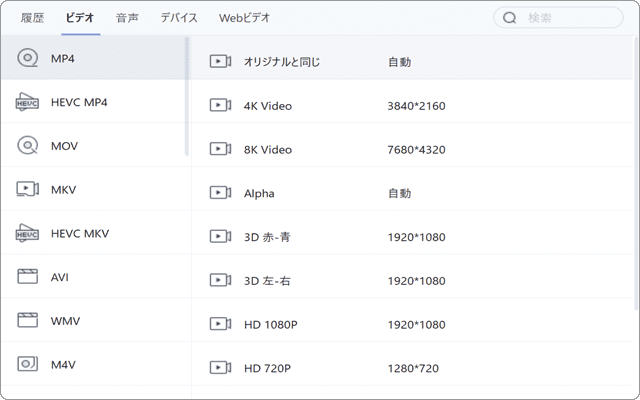Select HEVC MKV format label

click(x=80, y=233)
